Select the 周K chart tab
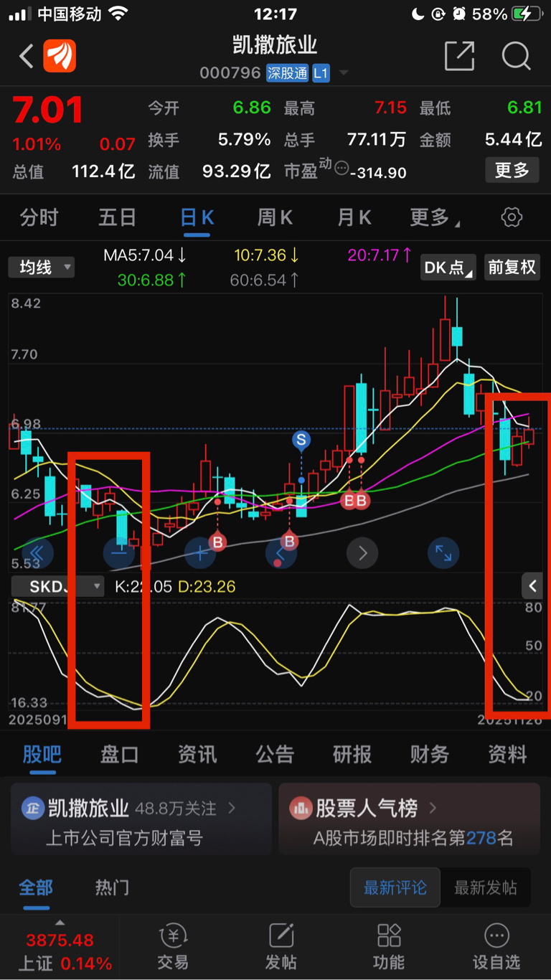Viewport: 551px width, 980px height. point(275,217)
